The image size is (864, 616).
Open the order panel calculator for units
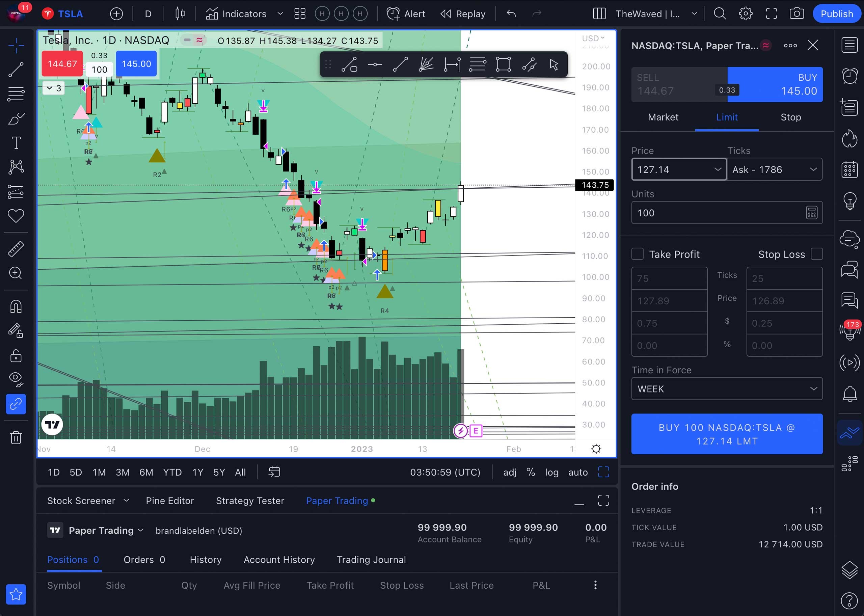pos(811,213)
